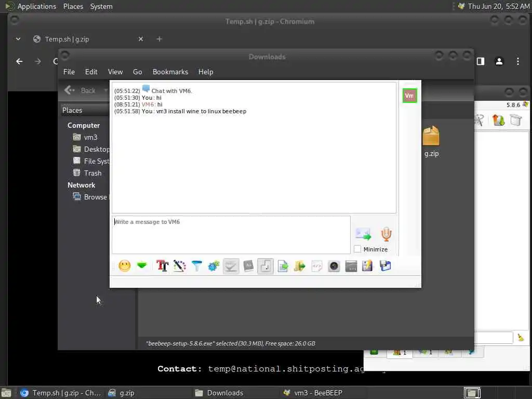Capture screenshot with the camera icon
This screenshot has height=399, width=532.
[x=334, y=266]
